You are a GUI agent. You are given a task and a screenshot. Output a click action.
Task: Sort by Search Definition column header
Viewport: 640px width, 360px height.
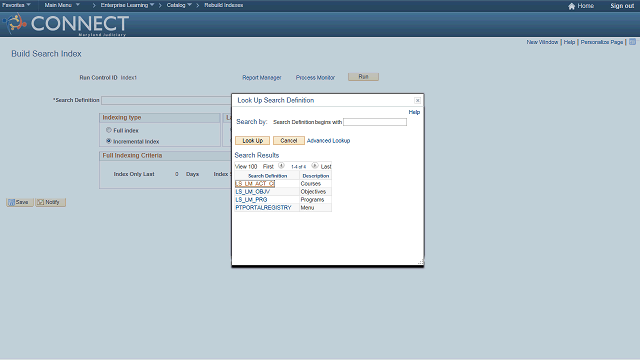267,176
